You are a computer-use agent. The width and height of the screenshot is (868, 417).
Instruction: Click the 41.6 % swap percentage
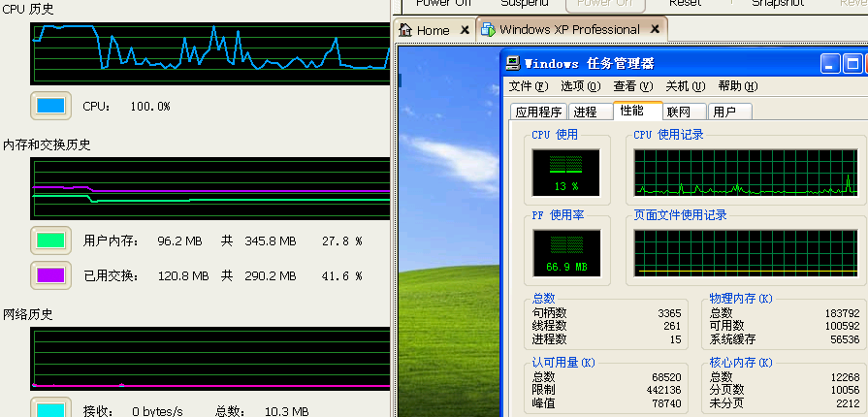[x=342, y=275]
